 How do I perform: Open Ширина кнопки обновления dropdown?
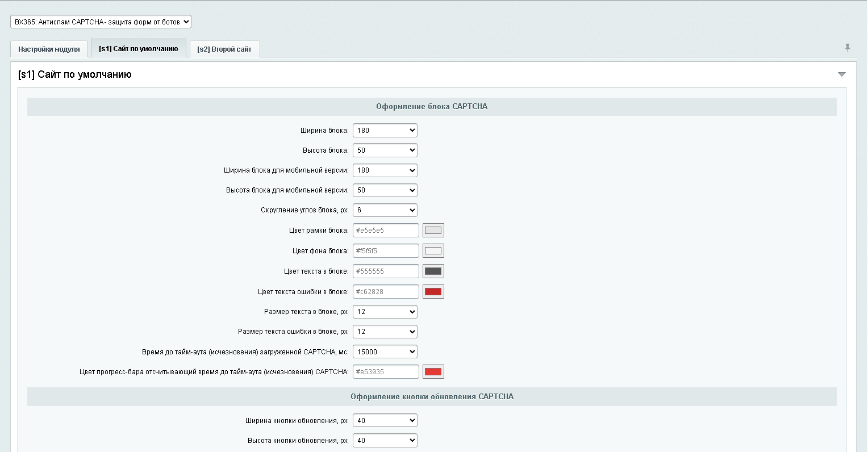[x=385, y=421]
